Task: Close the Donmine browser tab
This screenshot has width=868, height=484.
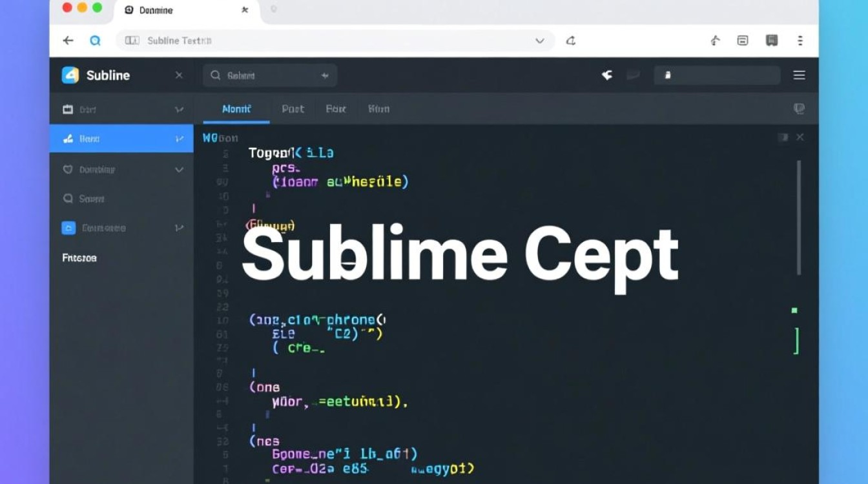Action: 245,10
